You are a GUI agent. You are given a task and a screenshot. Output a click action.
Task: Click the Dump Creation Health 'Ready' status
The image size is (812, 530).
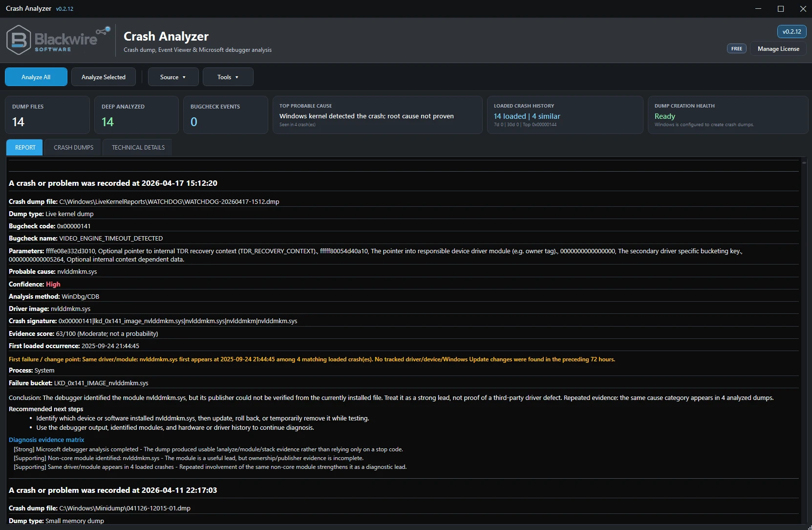point(664,116)
